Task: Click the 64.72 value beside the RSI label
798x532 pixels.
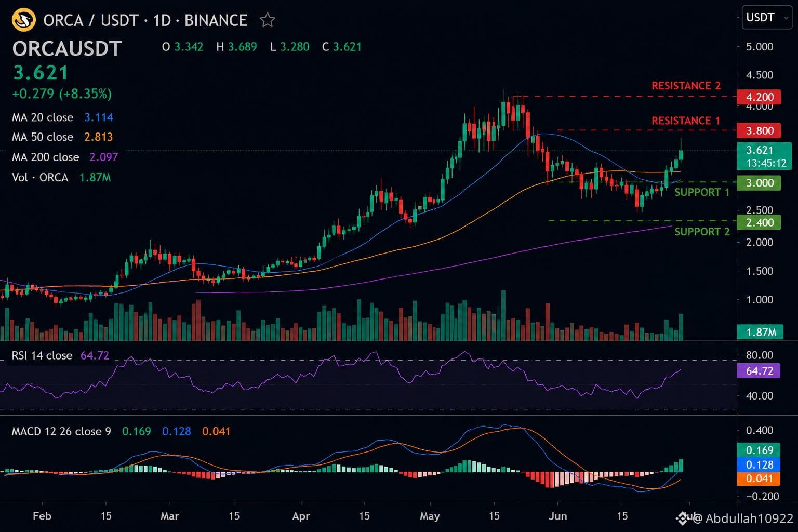Action: (95, 355)
